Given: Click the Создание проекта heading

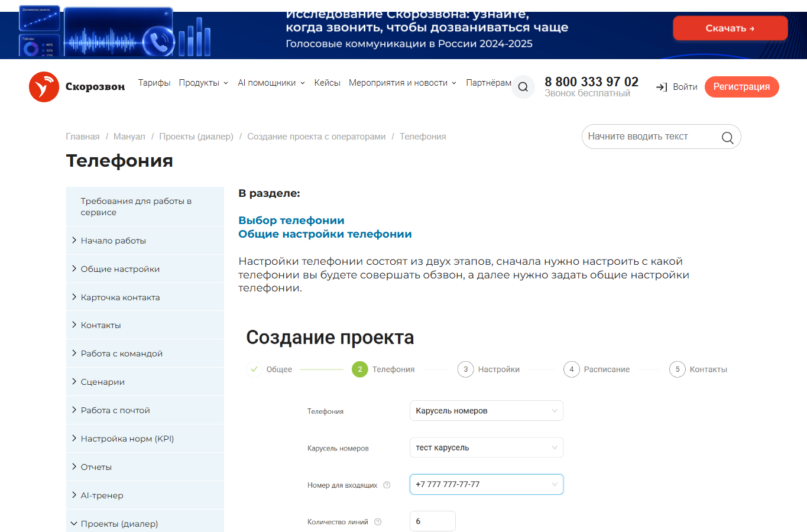Looking at the screenshot, I should pyautogui.click(x=330, y=338).
